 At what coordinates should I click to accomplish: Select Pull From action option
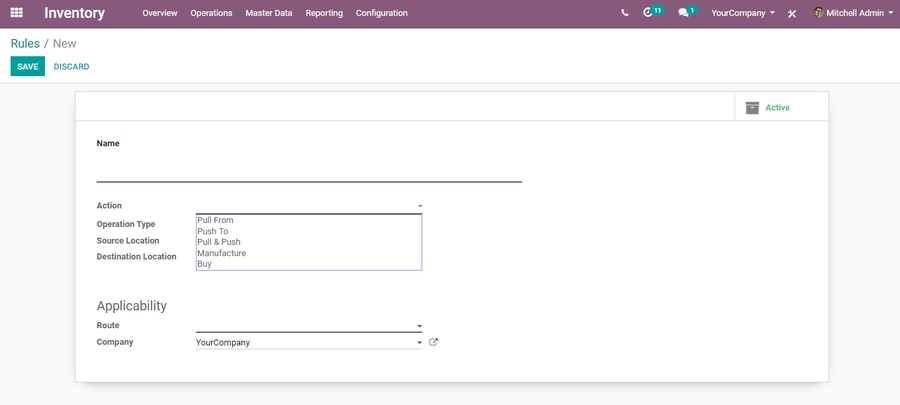tap(216, 220)
